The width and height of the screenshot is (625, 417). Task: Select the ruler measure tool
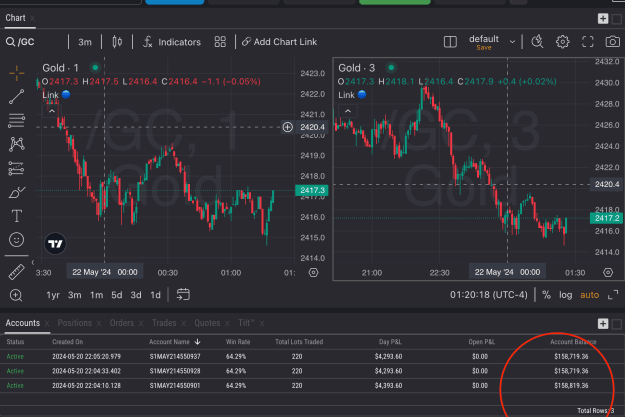pos(16,272)
